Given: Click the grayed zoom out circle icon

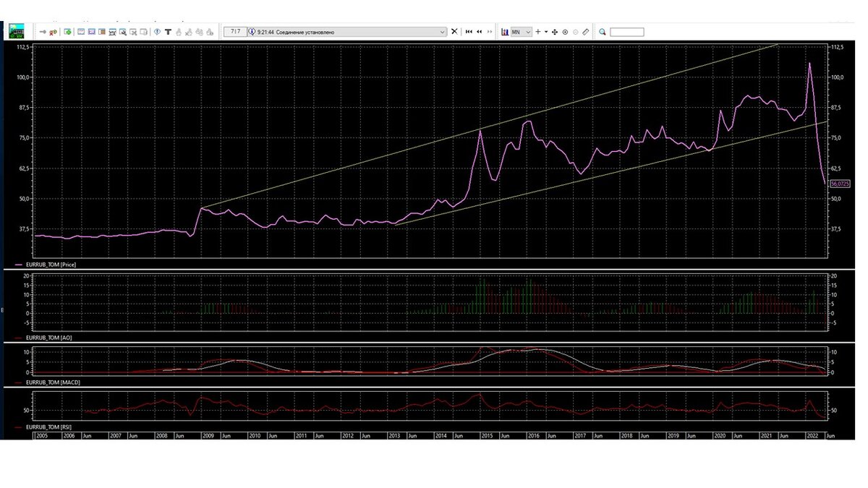Looking at the screenshot, I should tap(576, 32).
